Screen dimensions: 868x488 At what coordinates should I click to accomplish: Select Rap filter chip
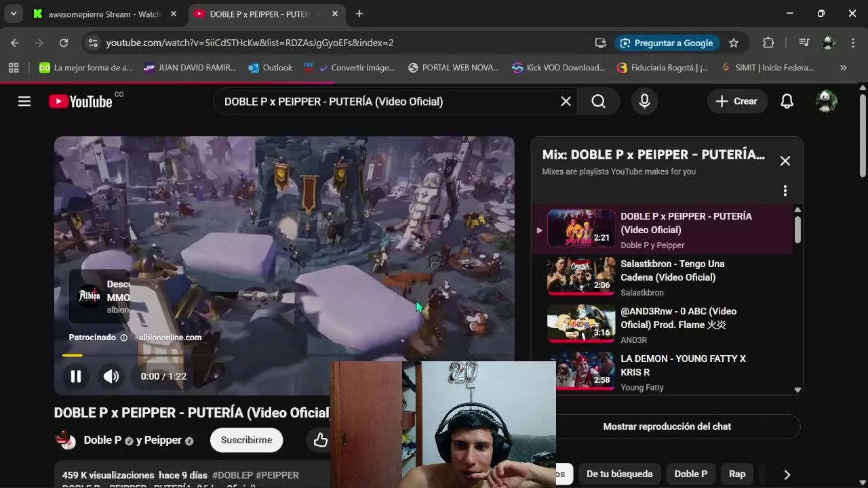(736, 474)
